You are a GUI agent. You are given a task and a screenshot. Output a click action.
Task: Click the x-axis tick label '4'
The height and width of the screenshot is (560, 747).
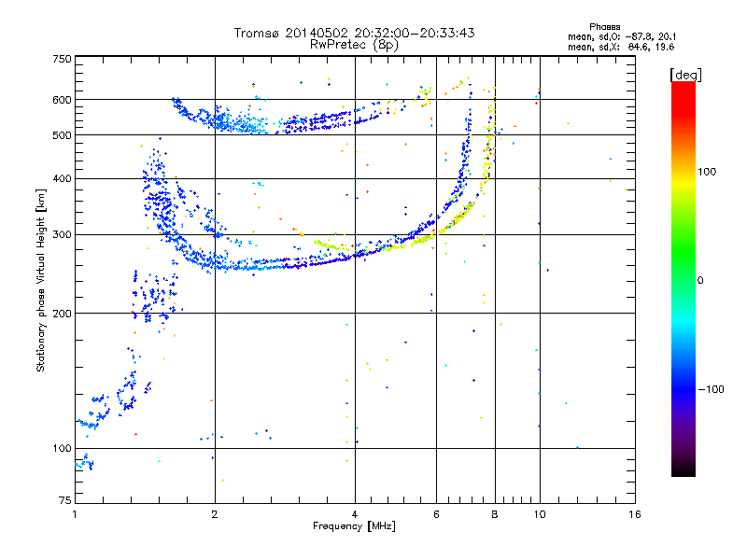355,514
